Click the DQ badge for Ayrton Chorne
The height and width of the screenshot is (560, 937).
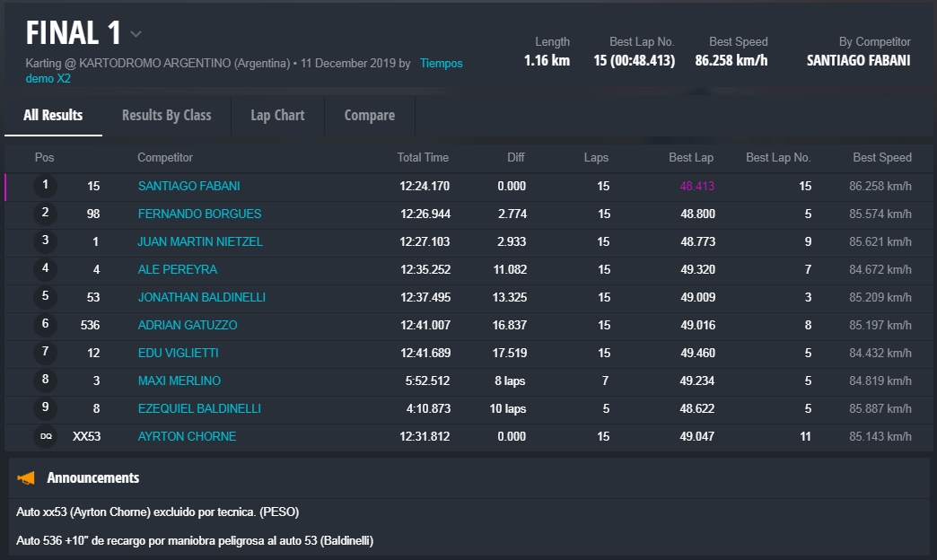point(46,437)
